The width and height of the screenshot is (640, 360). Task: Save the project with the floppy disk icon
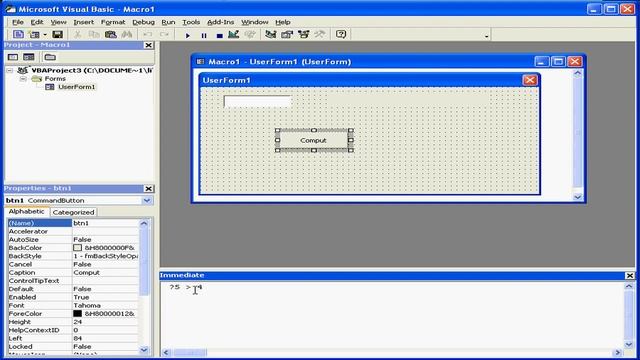pos(58,35)
